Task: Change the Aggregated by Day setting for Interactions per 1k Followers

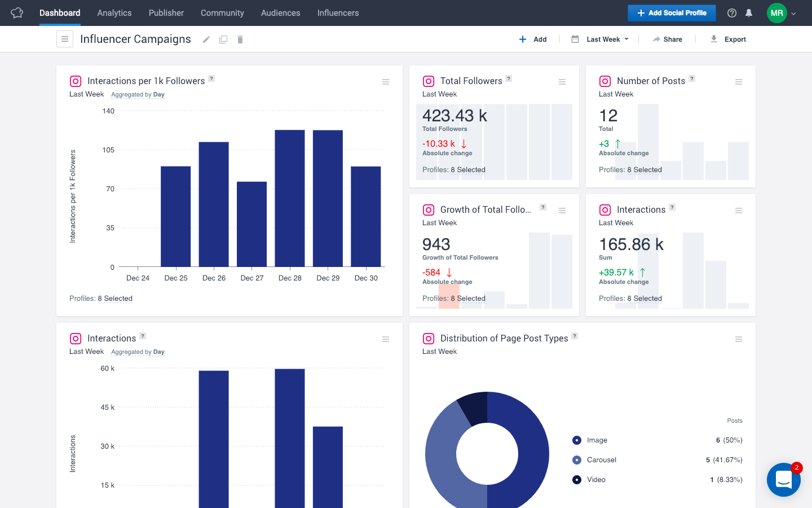Action: [x=138, y=95]
